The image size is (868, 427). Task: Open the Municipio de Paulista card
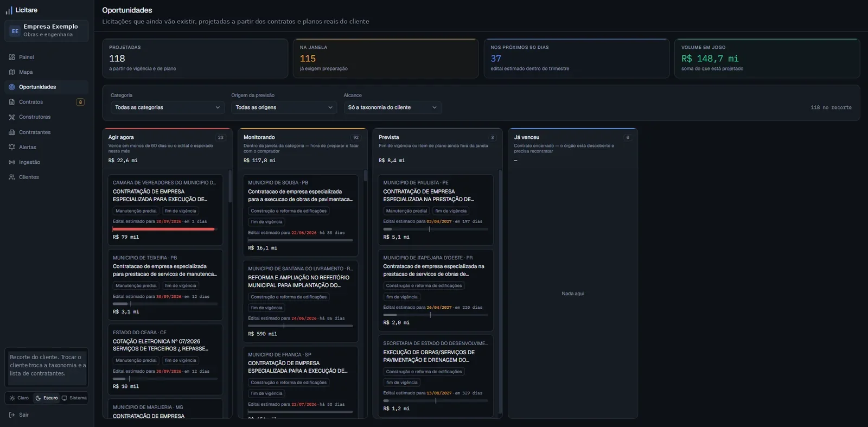point(436,210)
